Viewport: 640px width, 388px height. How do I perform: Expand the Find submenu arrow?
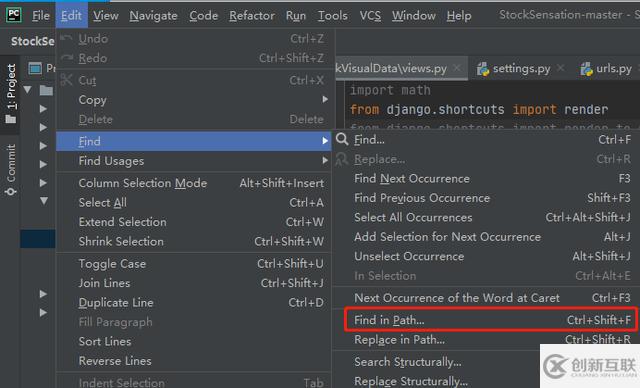click(325, 141)
